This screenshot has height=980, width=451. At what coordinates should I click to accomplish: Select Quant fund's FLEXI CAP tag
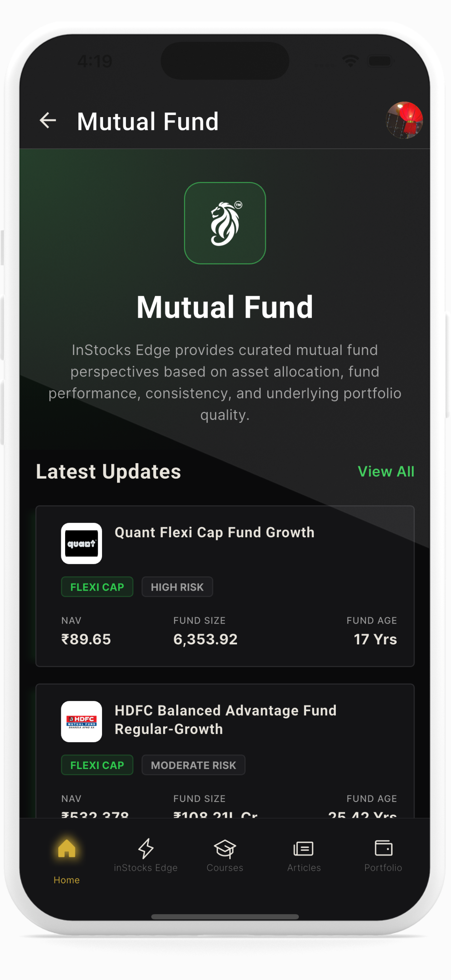point(97,587)
